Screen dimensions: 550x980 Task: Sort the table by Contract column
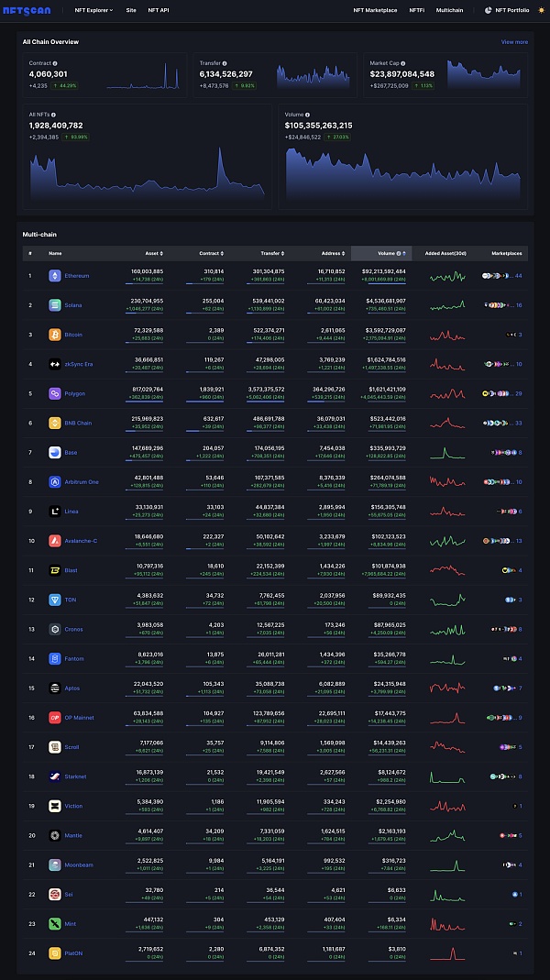(211, 253)
